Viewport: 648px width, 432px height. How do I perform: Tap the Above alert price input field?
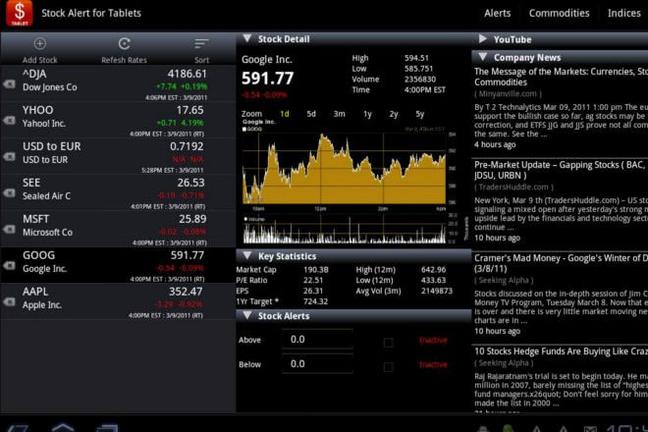pyautogui.click(x=317, y=339)
